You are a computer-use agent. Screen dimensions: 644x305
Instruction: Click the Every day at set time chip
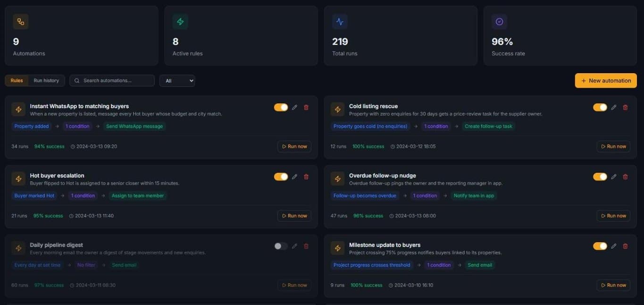(x=37, y=265)
